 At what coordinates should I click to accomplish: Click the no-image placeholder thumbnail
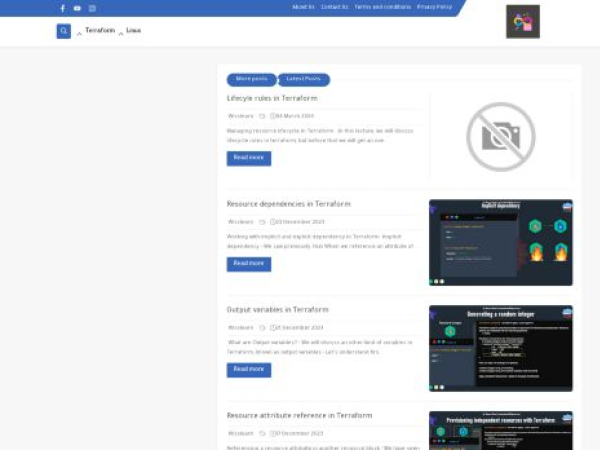(x=501, y=137)
